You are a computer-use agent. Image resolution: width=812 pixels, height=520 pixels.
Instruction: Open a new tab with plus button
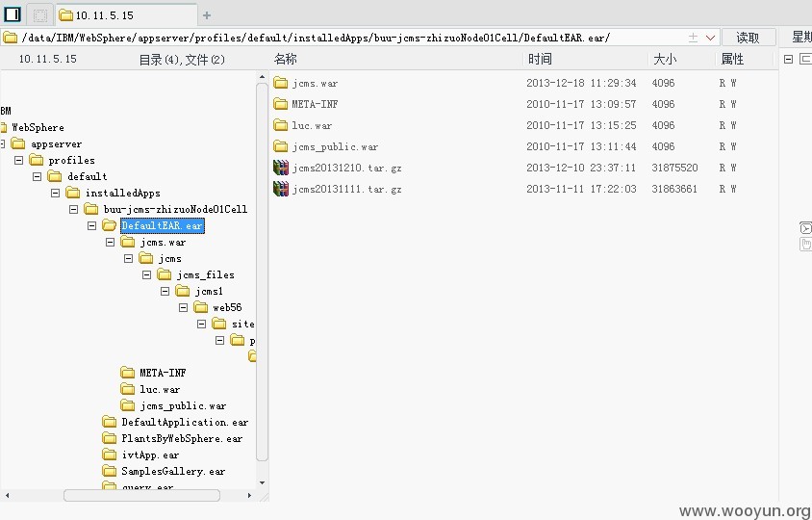(x=207, y=15)
